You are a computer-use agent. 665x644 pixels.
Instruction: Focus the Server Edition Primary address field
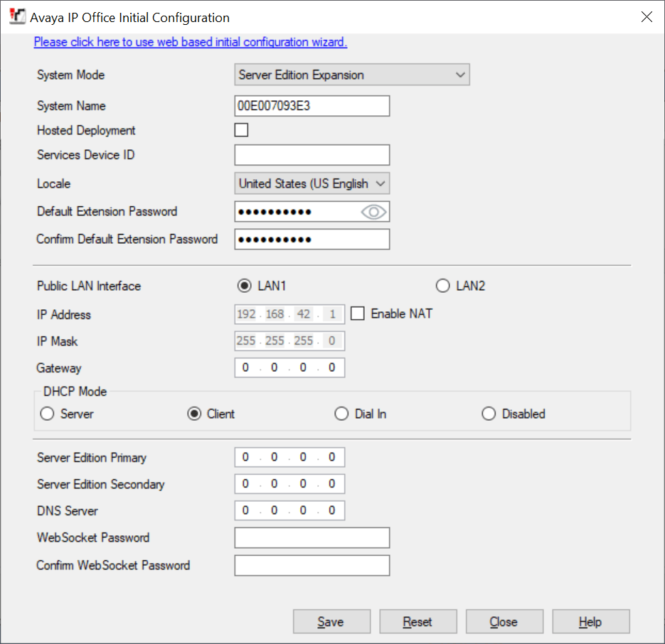coord(289,457)
